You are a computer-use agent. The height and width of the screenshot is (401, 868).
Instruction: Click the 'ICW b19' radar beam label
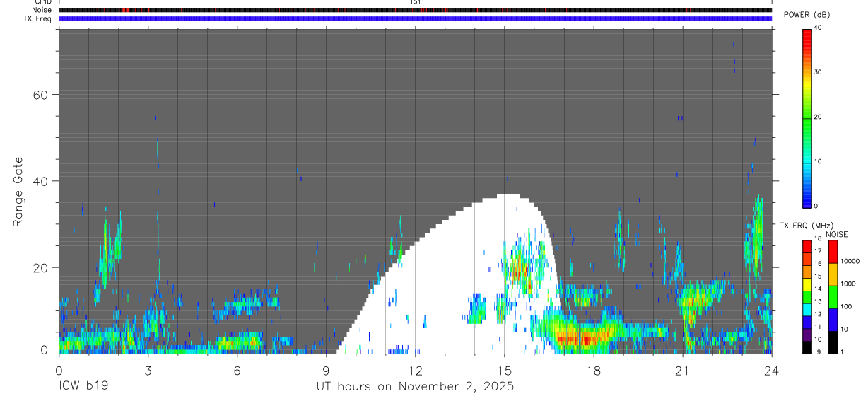(84, 387)
